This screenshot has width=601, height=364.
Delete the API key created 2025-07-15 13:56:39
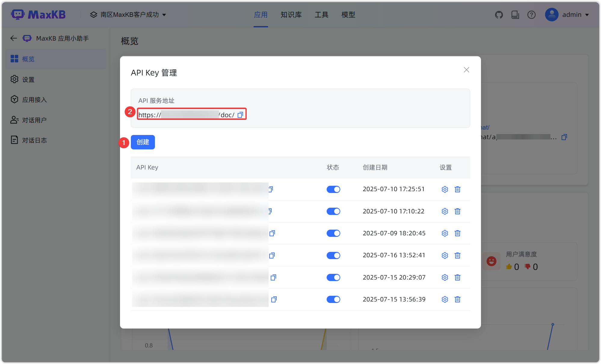[x=457, y=299]
